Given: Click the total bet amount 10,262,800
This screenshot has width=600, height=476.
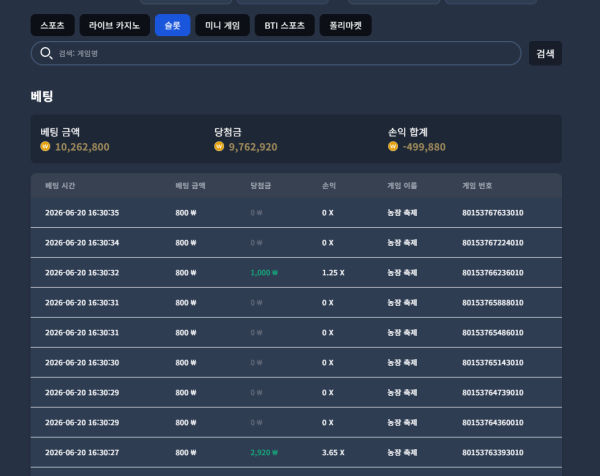Looking at the screenshot, I should (x=82, y=147).
